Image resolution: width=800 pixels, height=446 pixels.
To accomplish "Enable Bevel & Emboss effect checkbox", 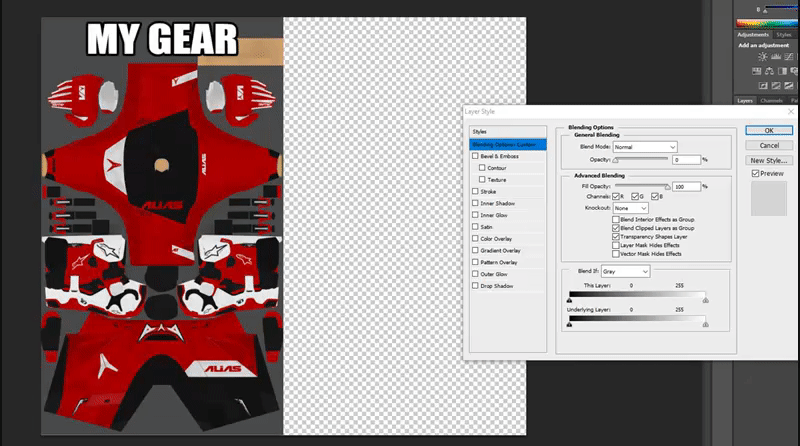I will 475,156.
